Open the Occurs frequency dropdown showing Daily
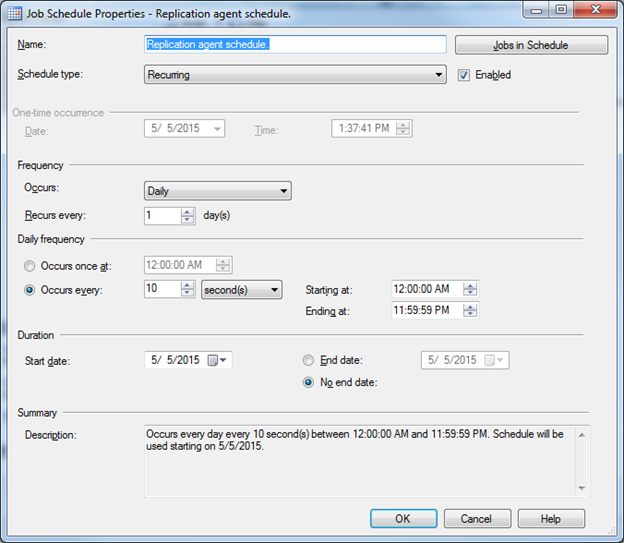 tap(217, 191)
